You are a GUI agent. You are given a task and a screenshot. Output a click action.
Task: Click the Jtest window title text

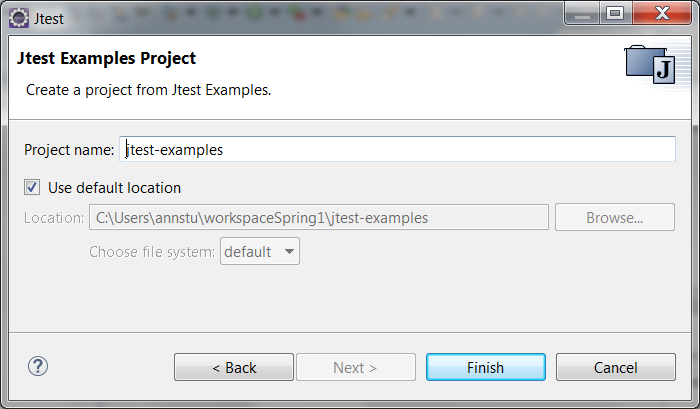pyautogui.click(x=49, y=19)
